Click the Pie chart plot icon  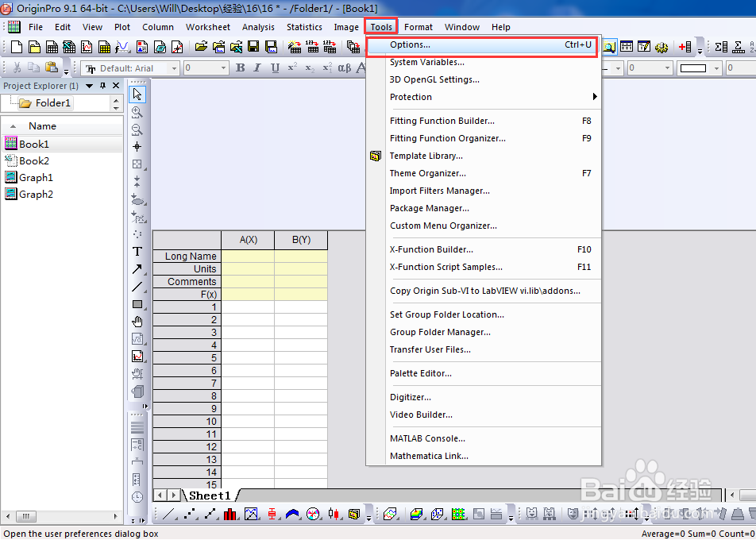[x=313, y=515]
